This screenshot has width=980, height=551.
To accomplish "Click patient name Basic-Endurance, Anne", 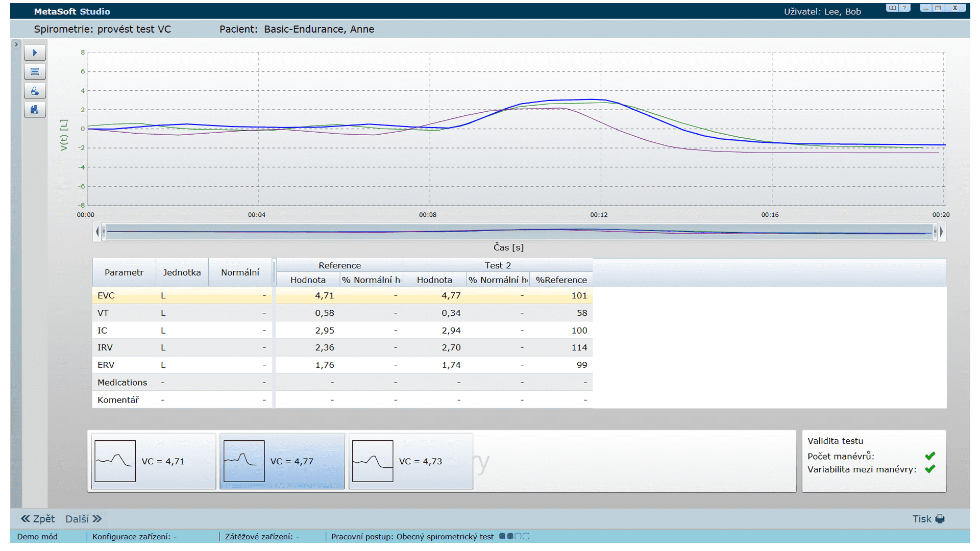I will coord(318,29).
